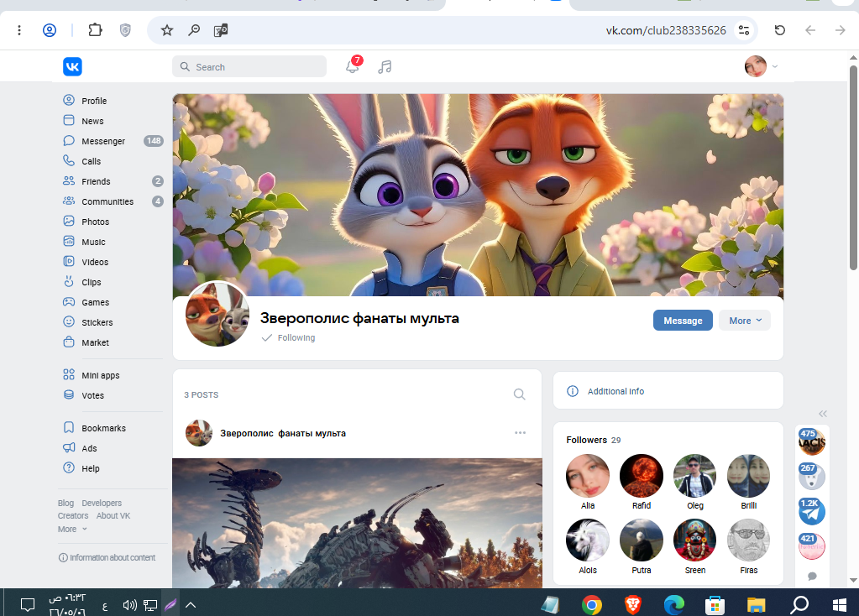This screenshot has width=859, height=616.
Task: Open Microsoft Edge from the taskbar
Action: pyautogui.click(x=673, y=604)
